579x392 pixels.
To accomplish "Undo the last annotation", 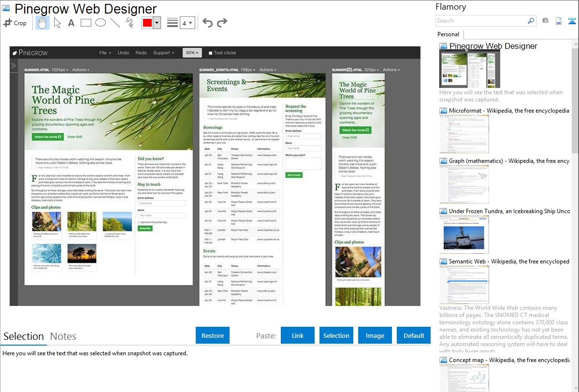I will click(x=207, y=23).
